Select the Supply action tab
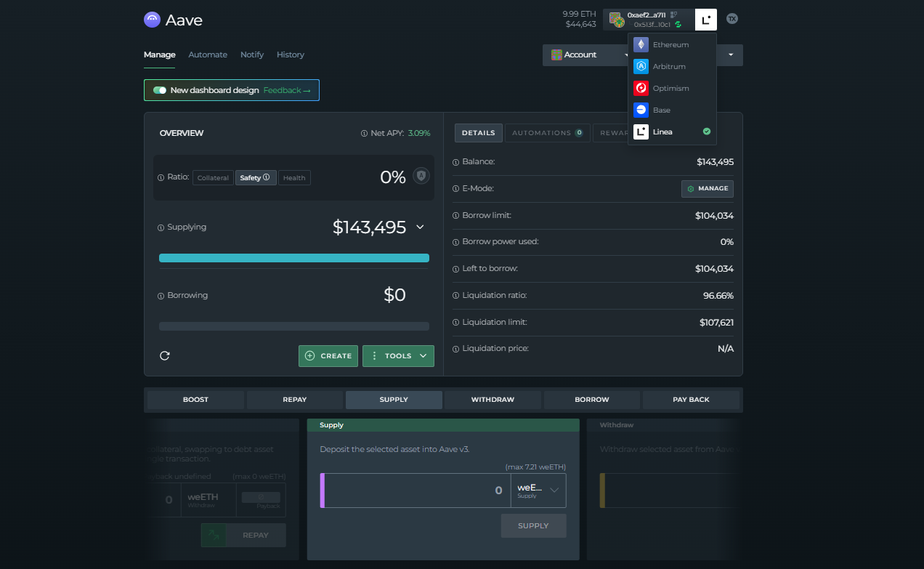This screenshot has width=924, height=569. 394,400
